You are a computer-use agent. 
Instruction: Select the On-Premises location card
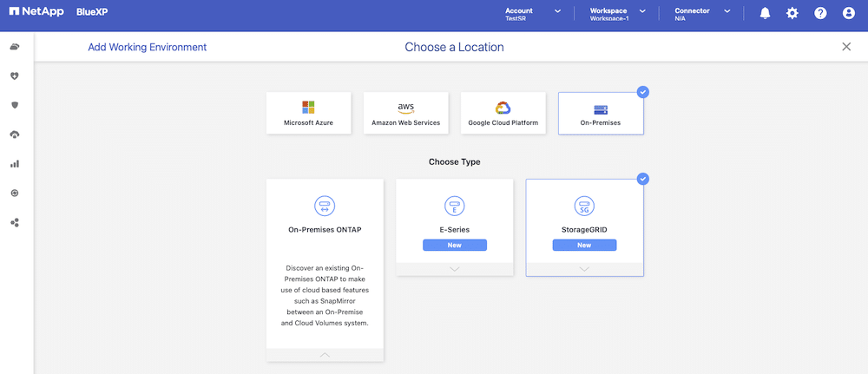[x=601, y=113]
